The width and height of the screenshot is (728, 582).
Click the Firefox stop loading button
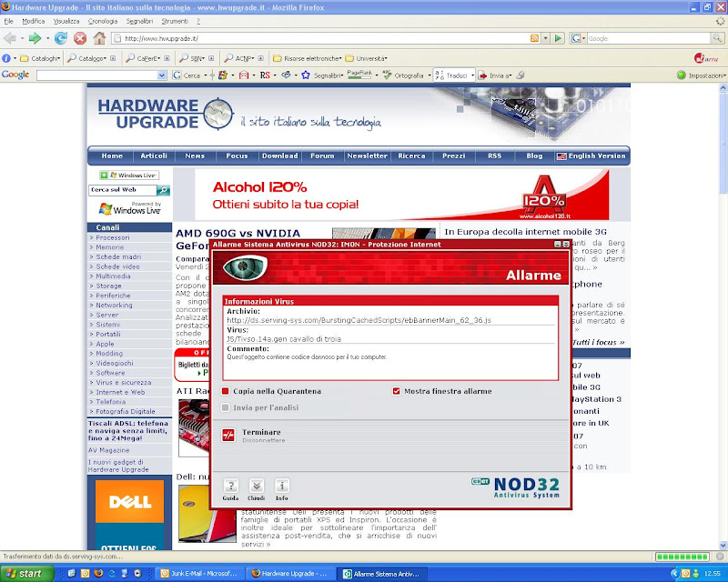(80, 38)
